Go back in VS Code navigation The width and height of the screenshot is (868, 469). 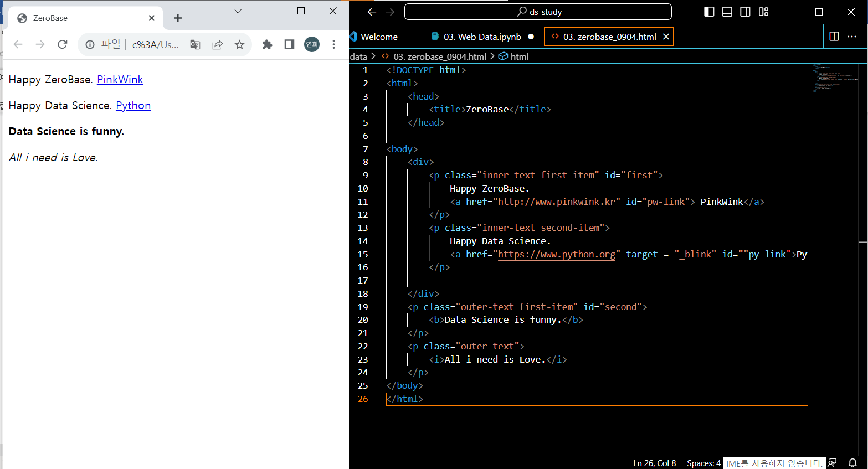pyautogui.click(x=372, y=12)
